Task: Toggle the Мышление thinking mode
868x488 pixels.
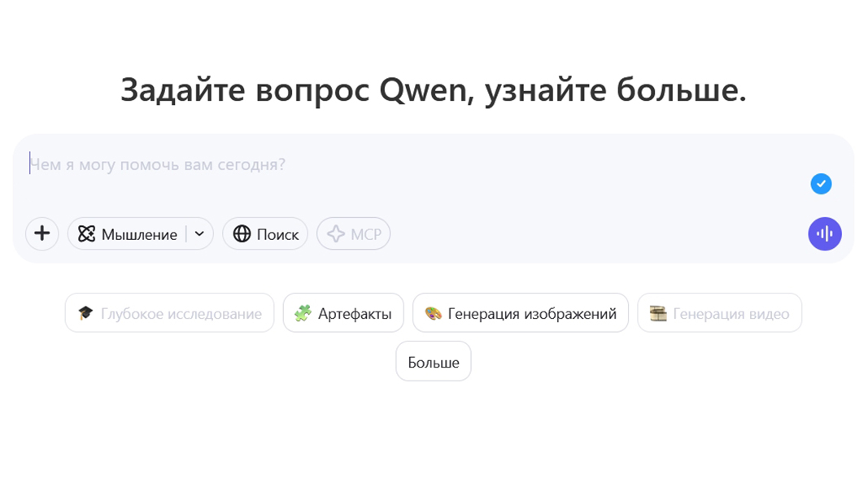Action: tap(128, 234)
